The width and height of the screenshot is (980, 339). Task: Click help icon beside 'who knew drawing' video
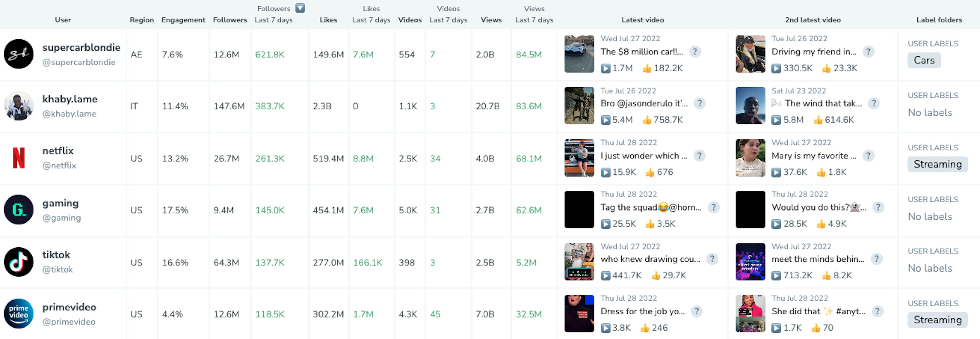pos(712,259)
